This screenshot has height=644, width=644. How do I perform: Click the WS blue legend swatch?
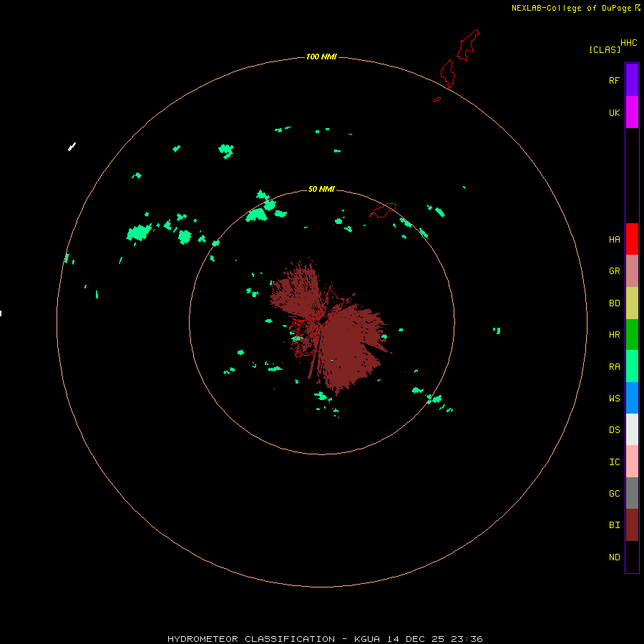tap(632, 398)
